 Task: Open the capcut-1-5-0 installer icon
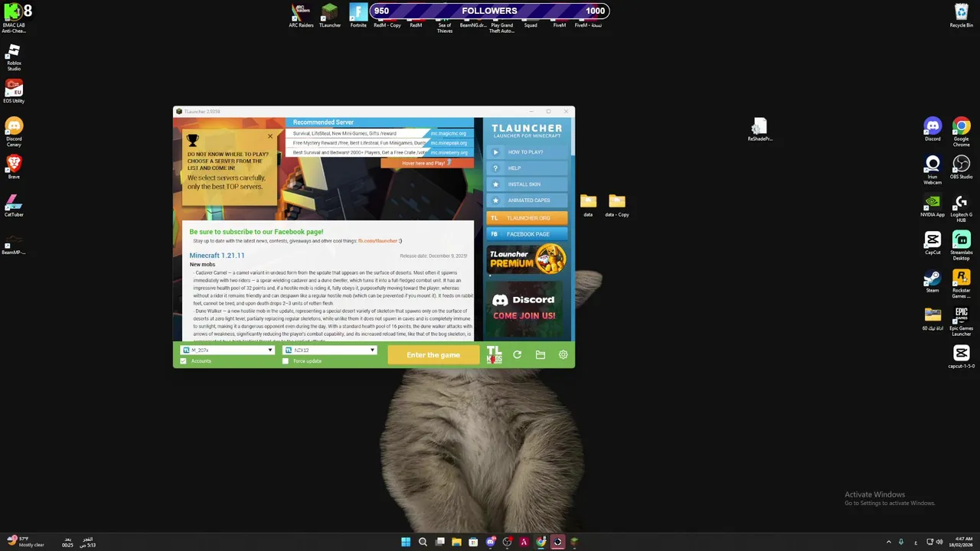tap(962, 357)
